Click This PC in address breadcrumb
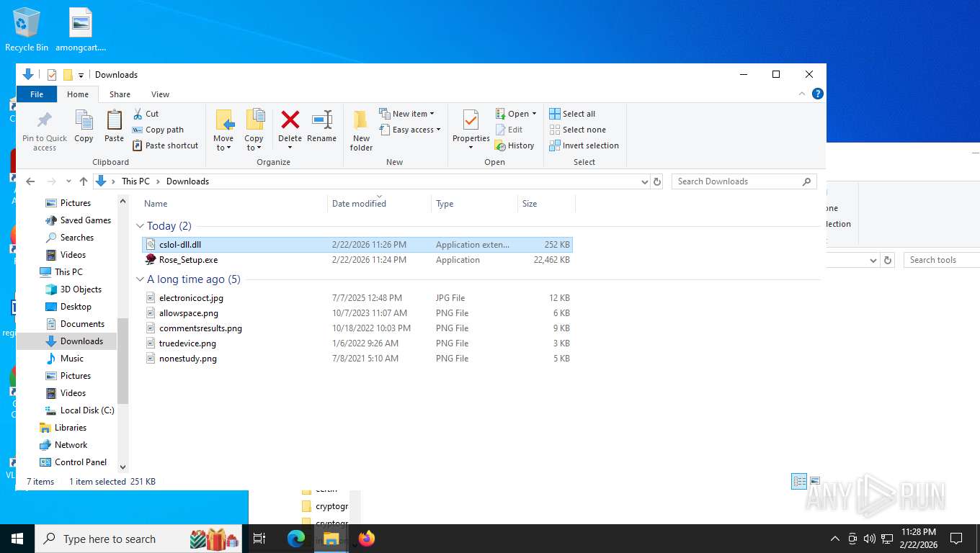Image resolution: width=980 pixels, height=553 pixels. pyautogui.click(x=135, y=181)
